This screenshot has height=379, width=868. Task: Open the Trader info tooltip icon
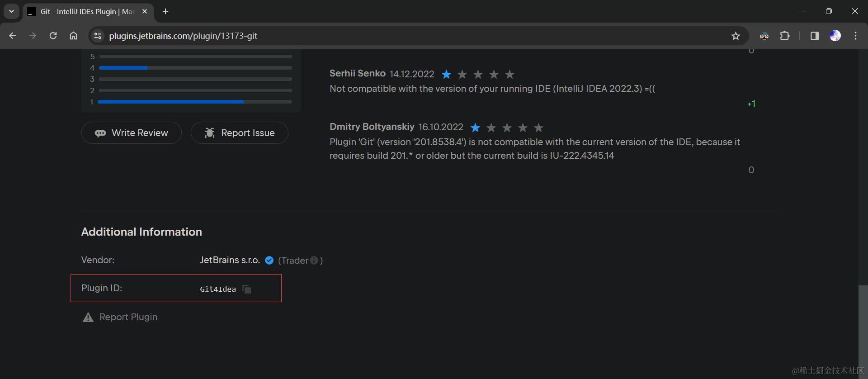[314, 261]
